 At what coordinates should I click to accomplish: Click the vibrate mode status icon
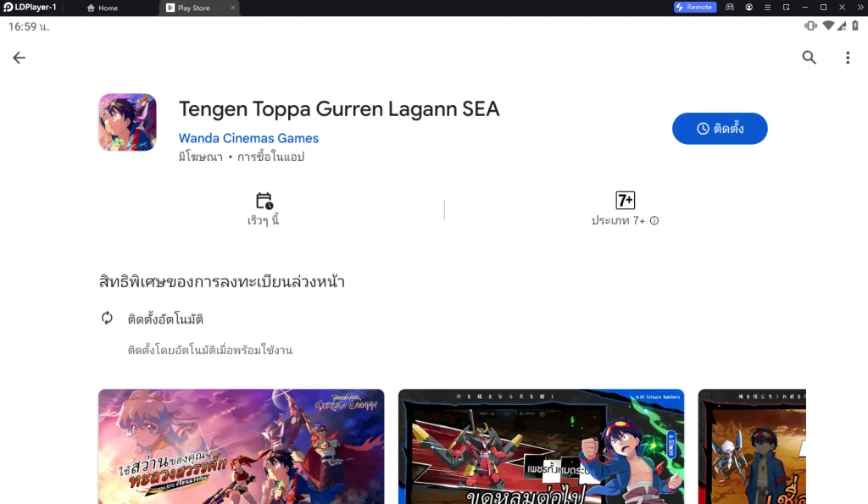[810, 25]
